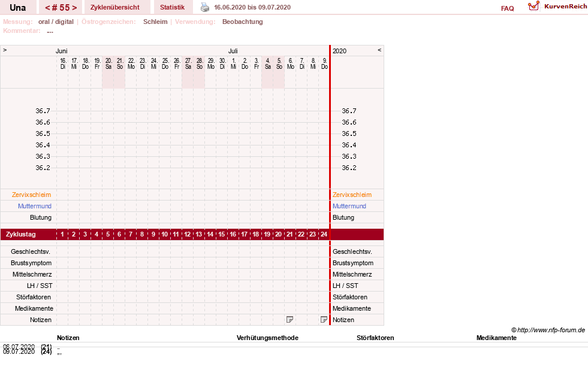Click the right-side Notizen label

(343, 320)
